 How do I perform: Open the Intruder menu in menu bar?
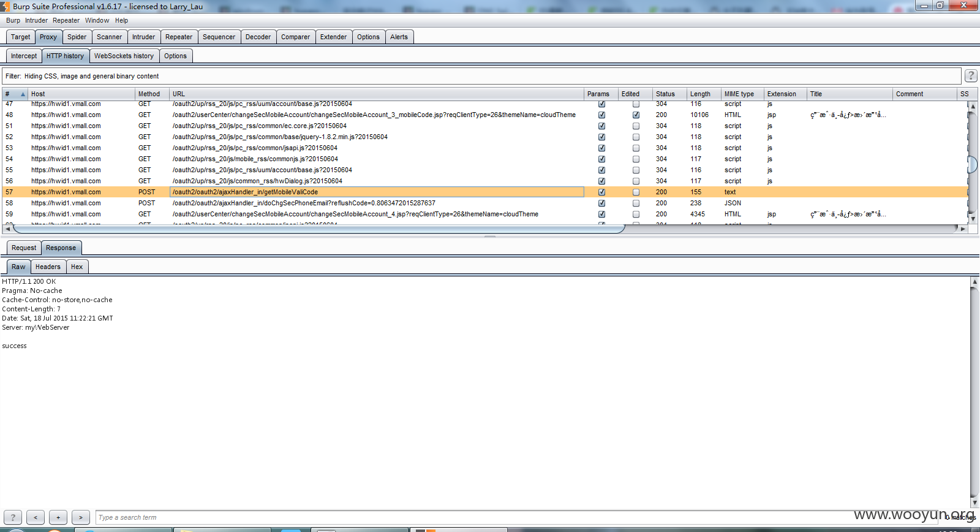click(x=36, y=20)
